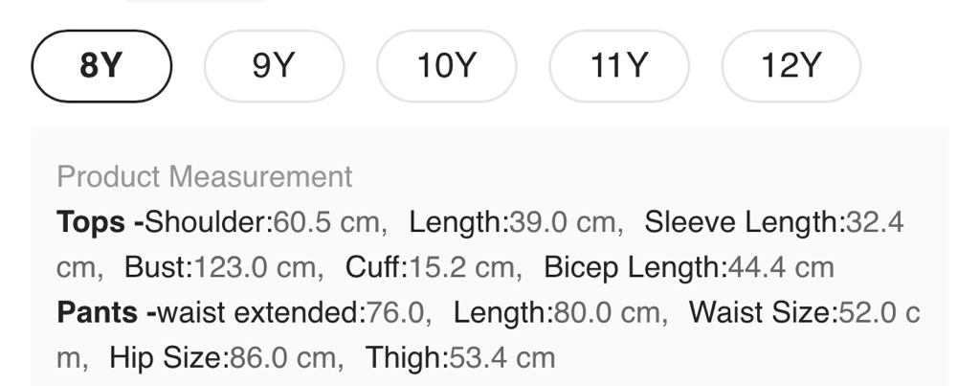Click the Sleeve Length measurement text
Image resolution: width=980 pixels, height=386 pixels.
tap(773, 222)
